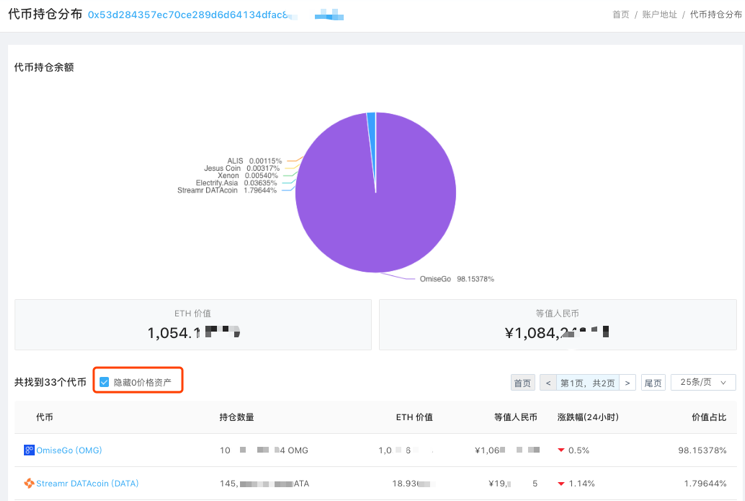Go to the 首页 first page button
The height and width of the screenshot is (501, 745).
523,383
